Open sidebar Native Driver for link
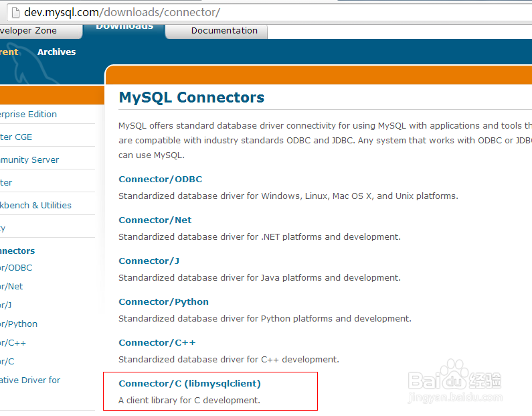532x416 pixels. pyautogui.click(x=30, y=380)
